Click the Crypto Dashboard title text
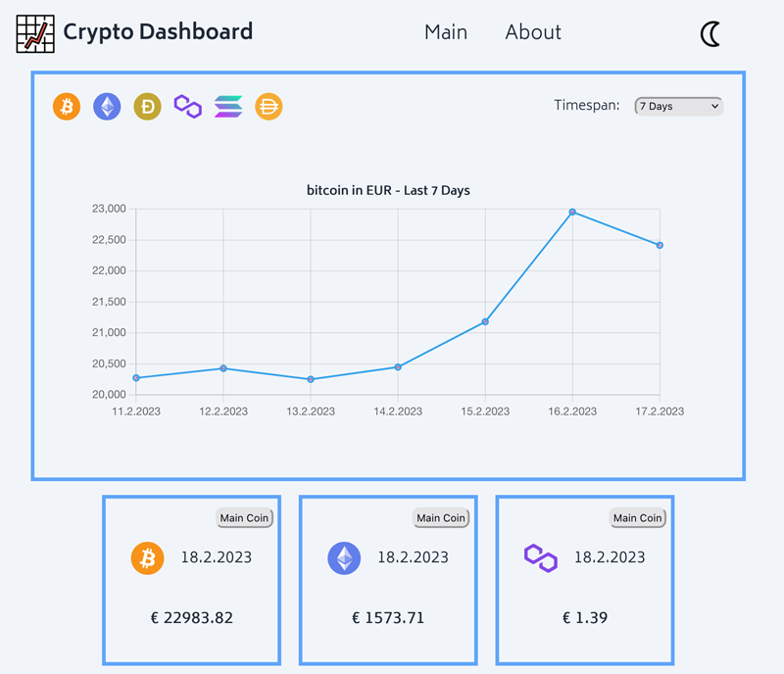Viewport: 784px width, 674px height. [x=157, y=32]
